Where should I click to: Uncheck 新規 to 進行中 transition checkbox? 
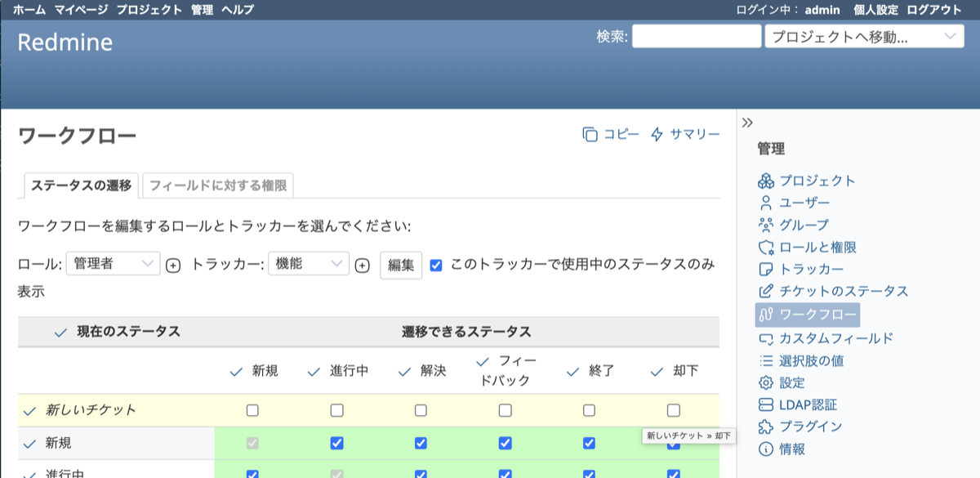(336, 443)
